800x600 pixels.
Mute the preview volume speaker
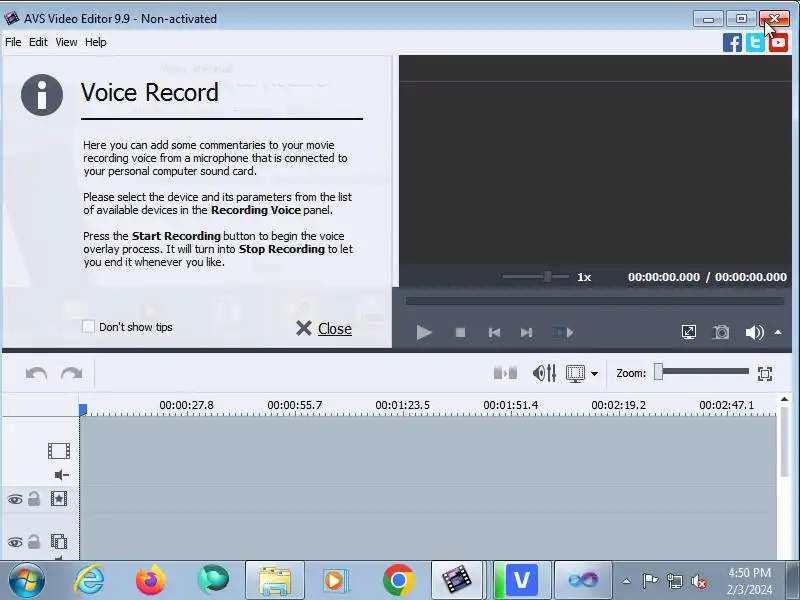754,333
